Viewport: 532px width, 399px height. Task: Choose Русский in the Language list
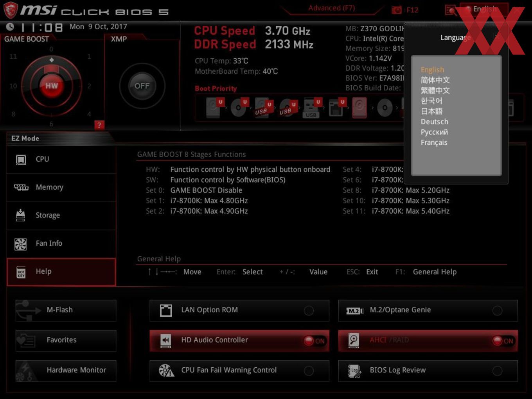pyautogui.click(x=434, y=132)
